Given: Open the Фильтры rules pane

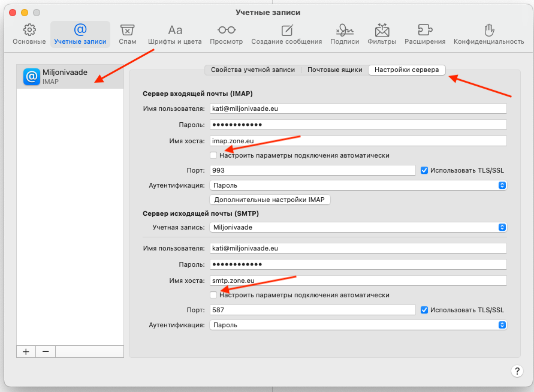Looking at the screenshot, I should coord(382,34).
